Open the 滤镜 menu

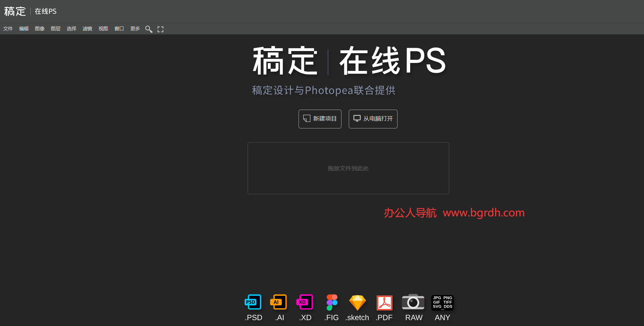87,29
